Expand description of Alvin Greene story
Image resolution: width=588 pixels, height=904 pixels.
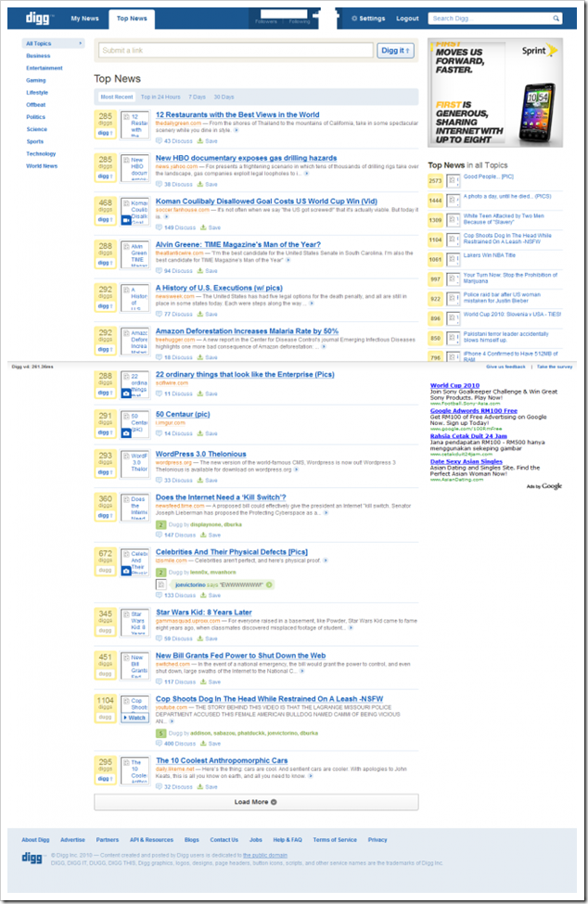point(288,260)
